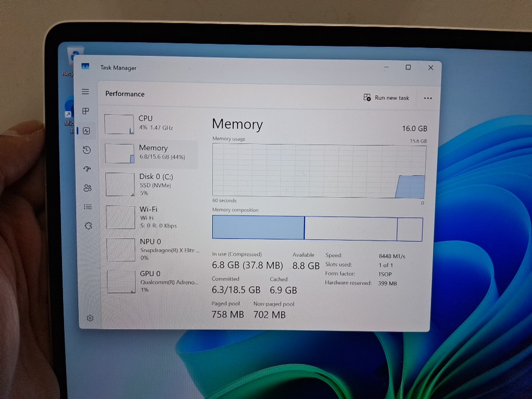532x399 pixels.
Task: Go to the Processes page icon
Action: pyautogui.click(x=86, y=111)
